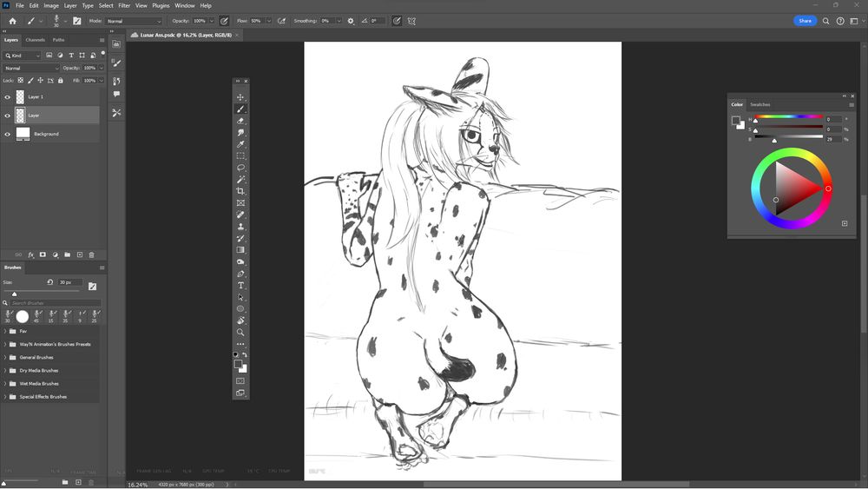Expand the Fav brush folder

click(x=5, y=331)
